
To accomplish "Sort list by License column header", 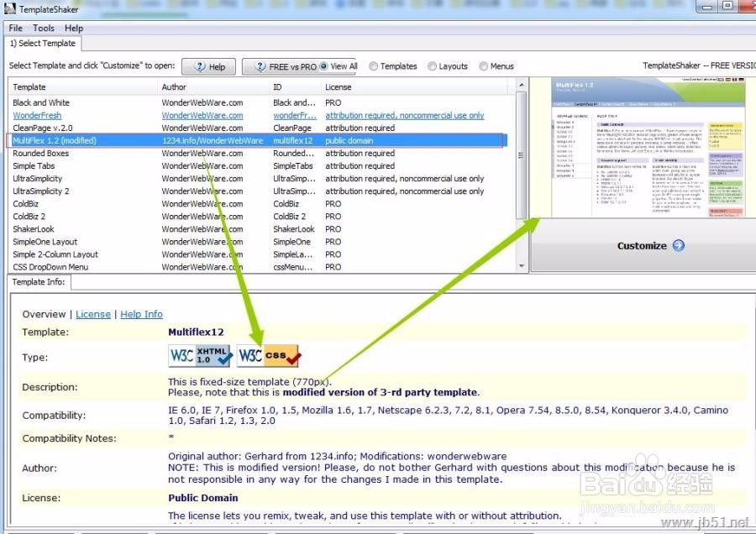I will click(414, 87).
